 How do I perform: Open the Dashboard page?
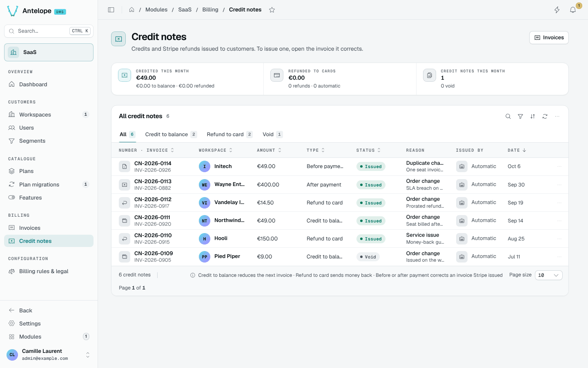49,85
